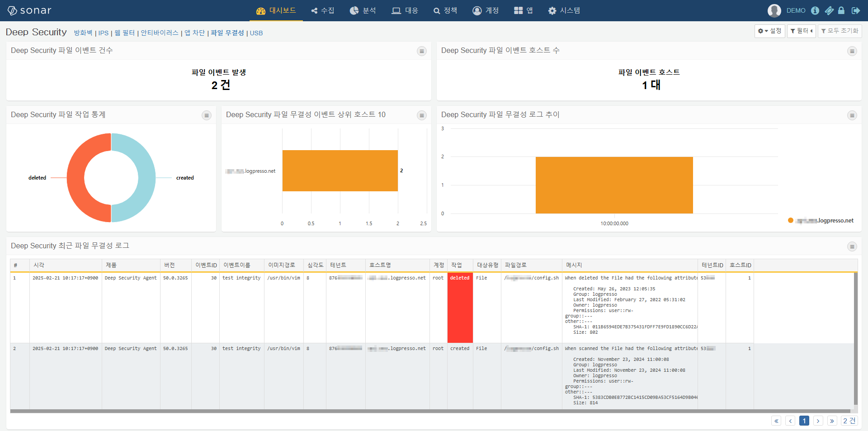Viewport: 868px width, 431px height.
Task: Click orange bar in top hosts chart
Action: (340, 171)
